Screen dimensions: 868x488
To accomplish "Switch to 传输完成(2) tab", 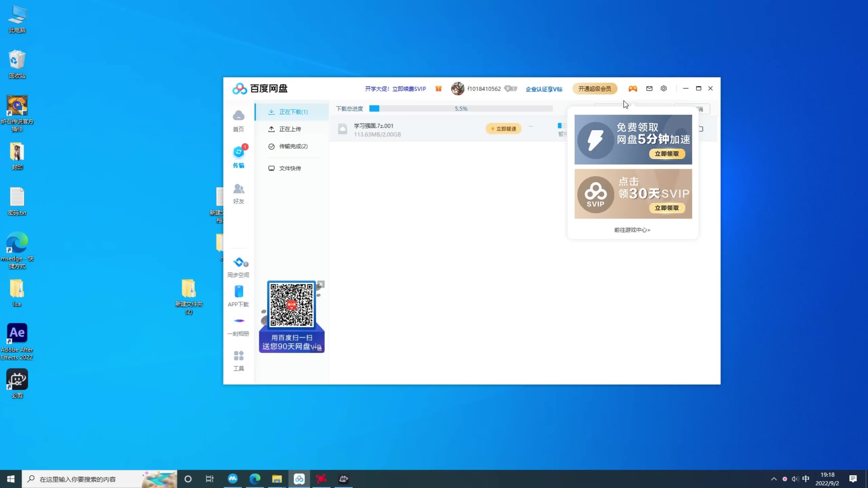I will pyautogui.click(x=292, y=146).
